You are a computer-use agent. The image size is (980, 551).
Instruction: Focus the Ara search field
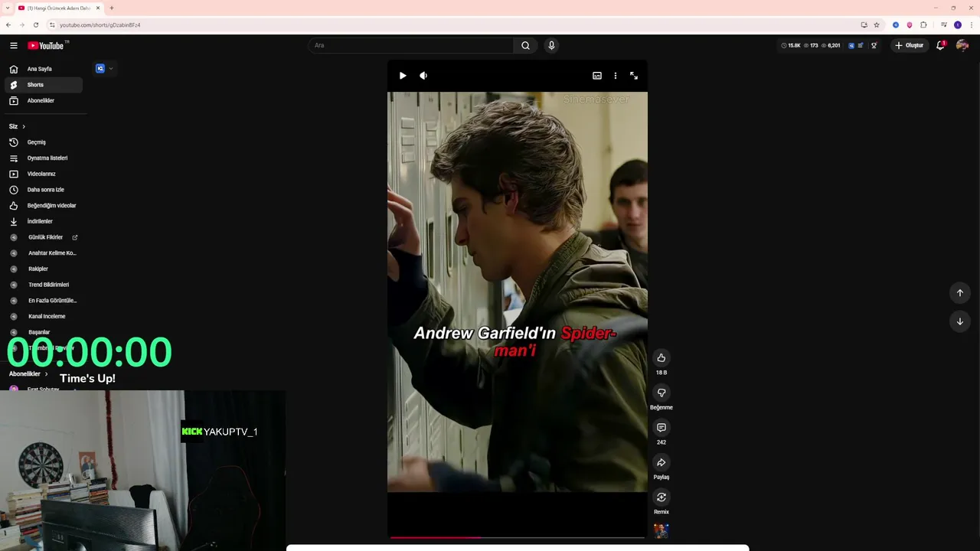click(x=411, y=45)
